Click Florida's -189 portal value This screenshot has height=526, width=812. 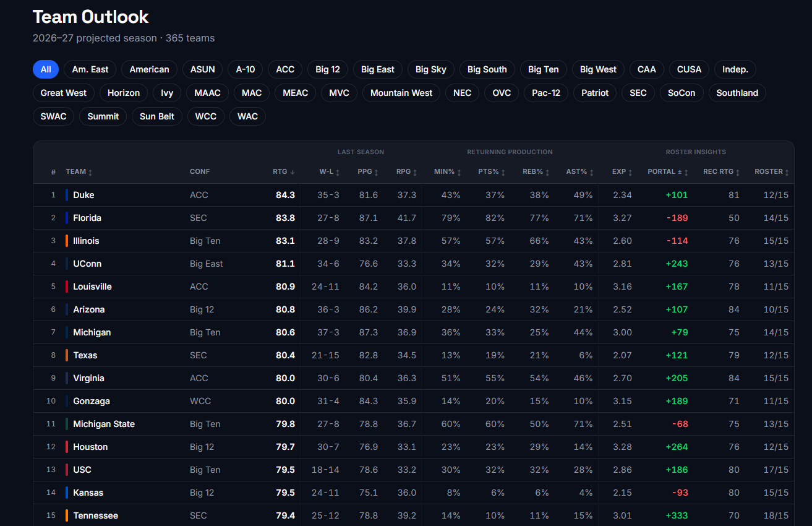point(677,218)
